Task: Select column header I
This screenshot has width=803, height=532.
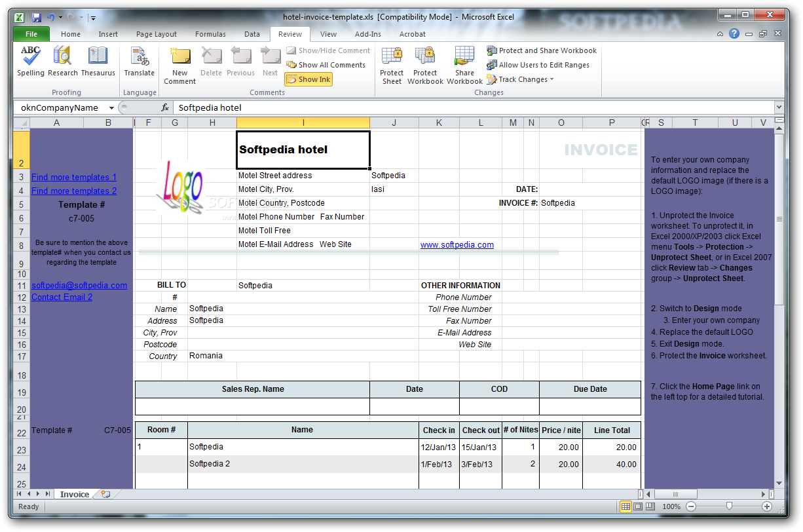Action: (303, 123)
